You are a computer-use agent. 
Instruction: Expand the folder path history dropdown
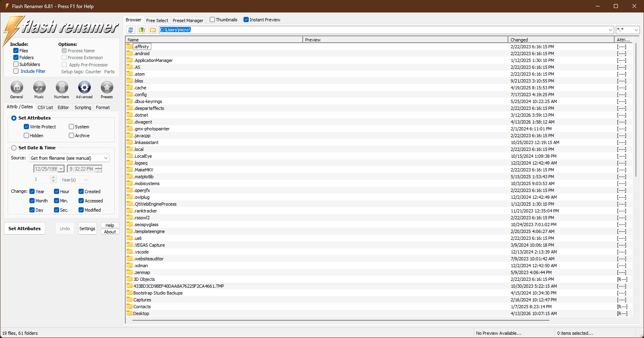[x=610, y=30]
